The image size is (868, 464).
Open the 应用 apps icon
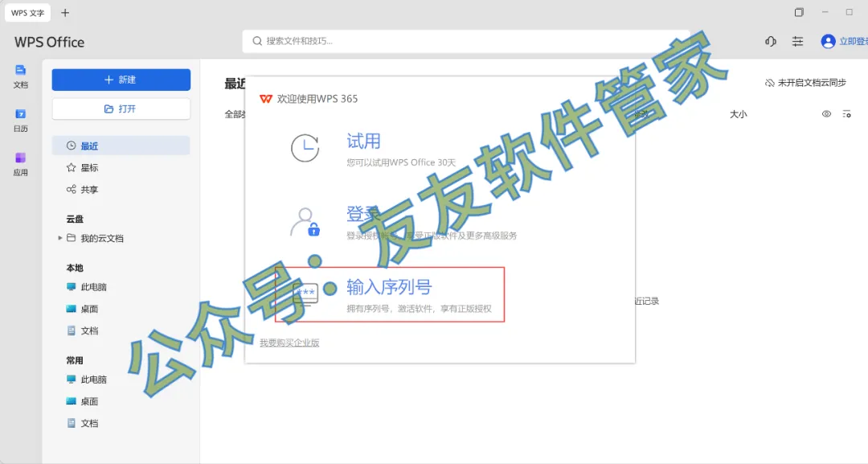[x=20, y=164]
